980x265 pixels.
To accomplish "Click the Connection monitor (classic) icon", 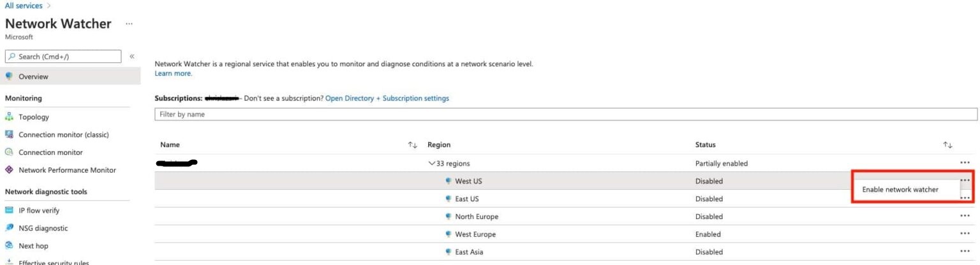I will (9, 134).
